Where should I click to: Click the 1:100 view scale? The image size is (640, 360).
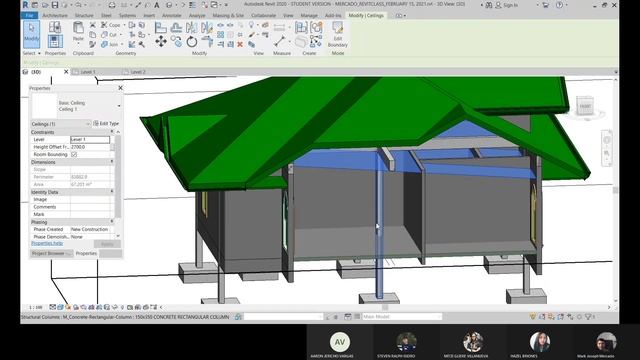(36, 307)
